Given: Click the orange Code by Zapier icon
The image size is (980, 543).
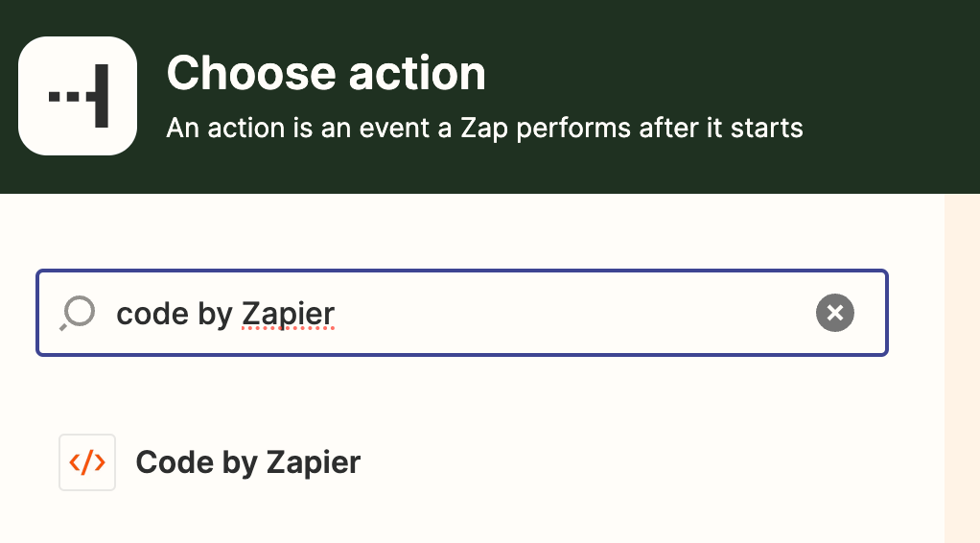Looking at the screenshot, I should pyautogui.click(x=87, y=462).
